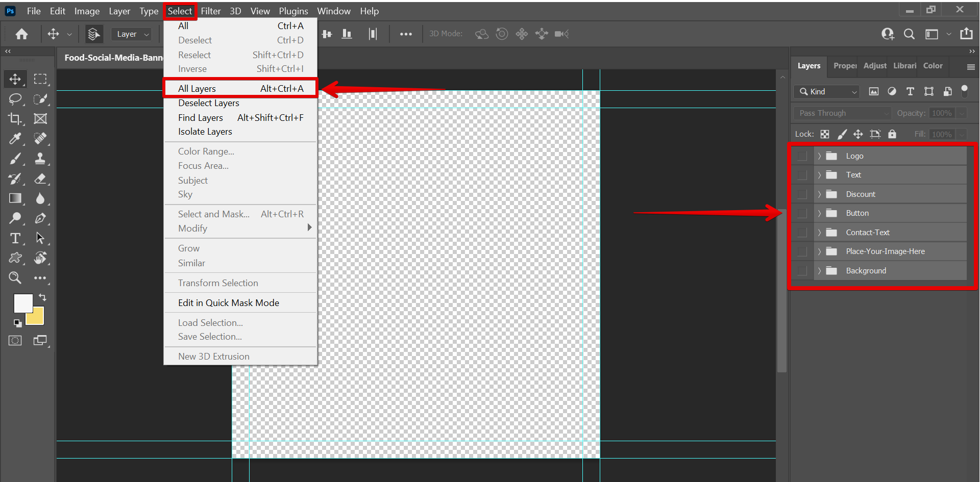Select the Horizontal Type tool
The height and width of the screenshot is (482, 980).
point(15,238)
